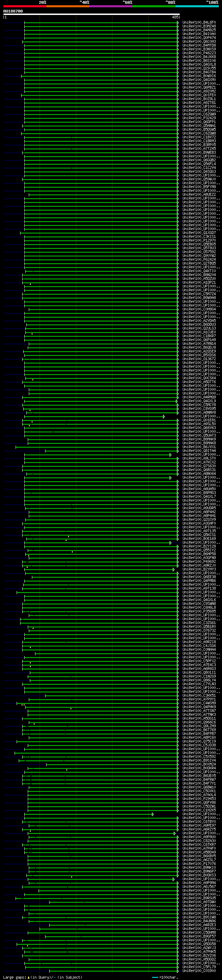Click the purple ~60% identity legend segment

coord(111,6)
